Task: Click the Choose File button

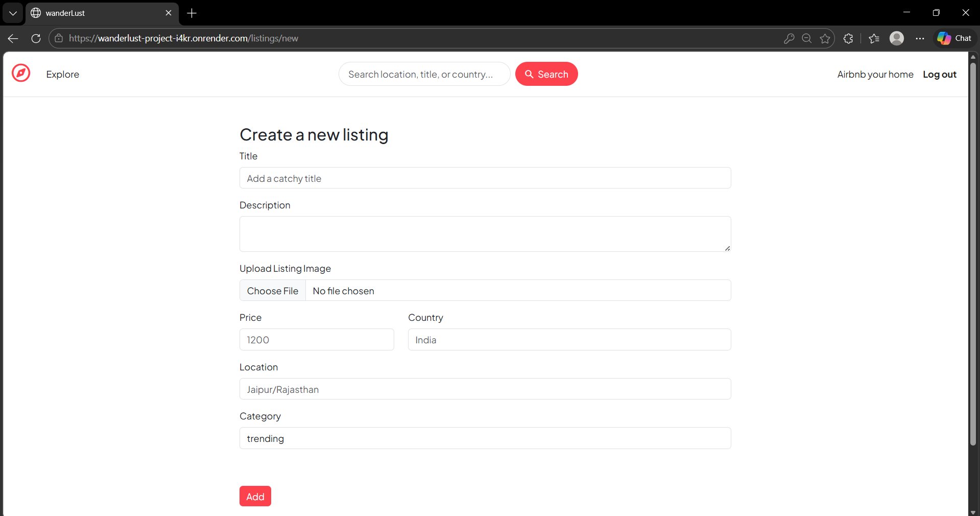Action: [x=273, y=291]
